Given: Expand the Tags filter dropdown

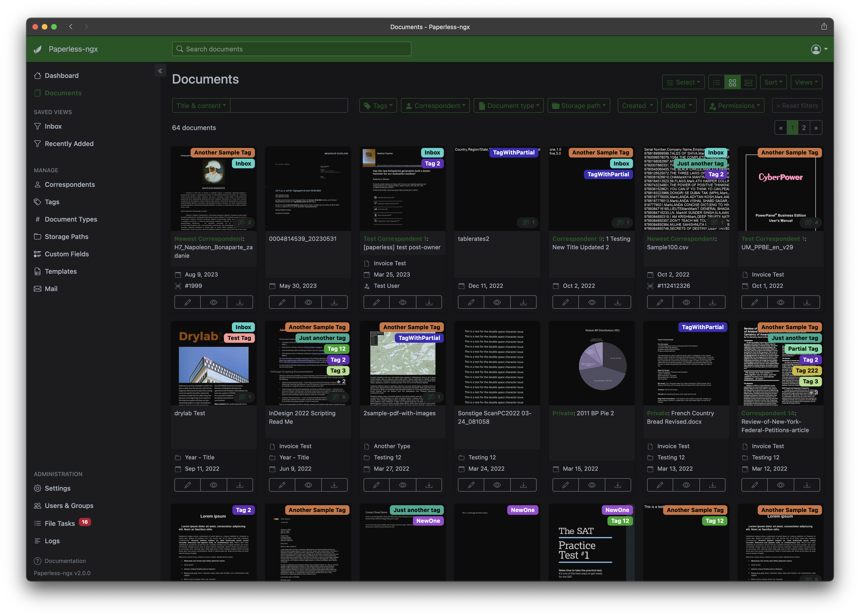Looking at the screenshot, I should [x=378, y=106].
